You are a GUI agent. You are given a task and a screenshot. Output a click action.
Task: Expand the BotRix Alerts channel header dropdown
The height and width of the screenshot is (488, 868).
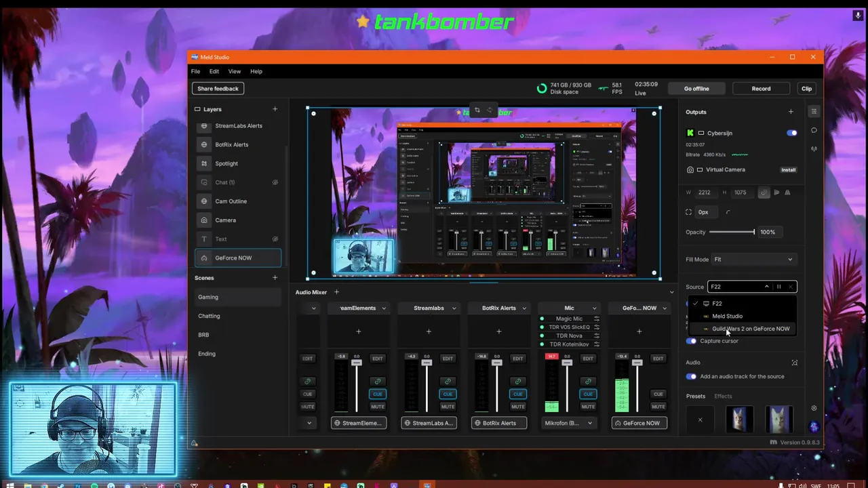524,308
